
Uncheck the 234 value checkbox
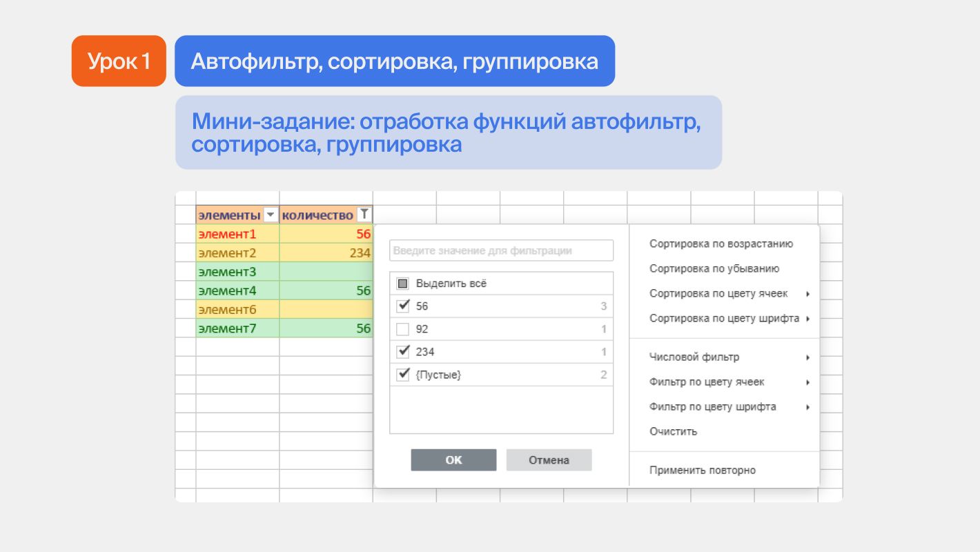tap(404, 352)
